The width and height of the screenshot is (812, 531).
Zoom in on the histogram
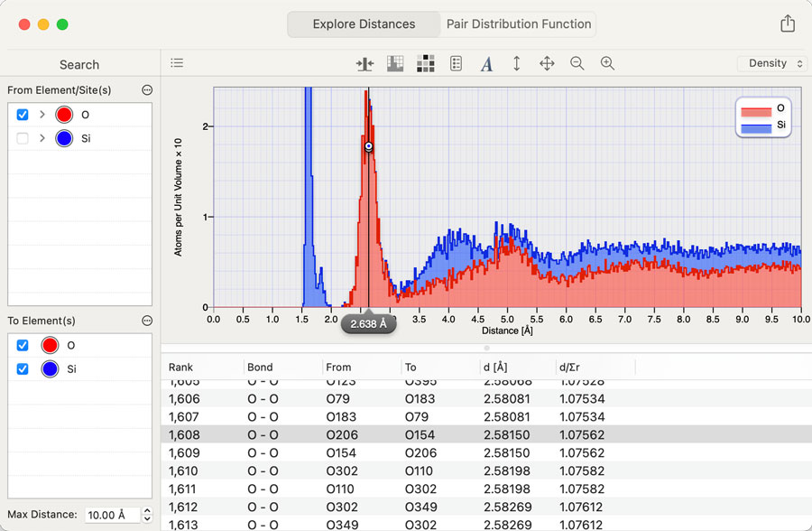pos(608,63)
